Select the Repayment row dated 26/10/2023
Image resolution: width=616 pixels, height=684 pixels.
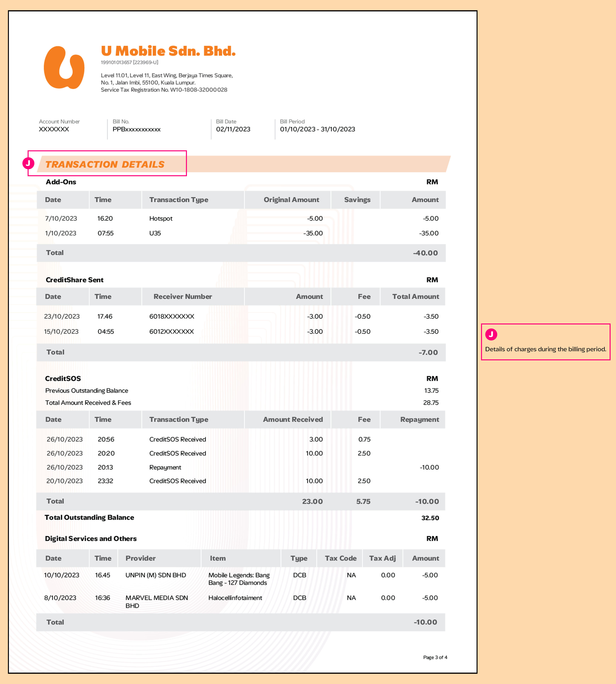pyautogui.click(x=165, y=467)
